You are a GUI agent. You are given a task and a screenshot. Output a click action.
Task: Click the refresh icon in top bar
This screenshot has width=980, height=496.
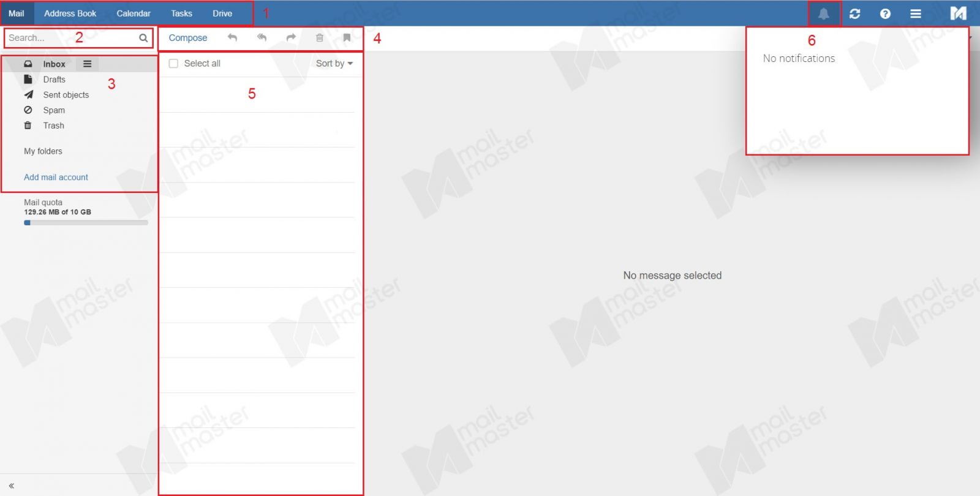pos(854,13)
